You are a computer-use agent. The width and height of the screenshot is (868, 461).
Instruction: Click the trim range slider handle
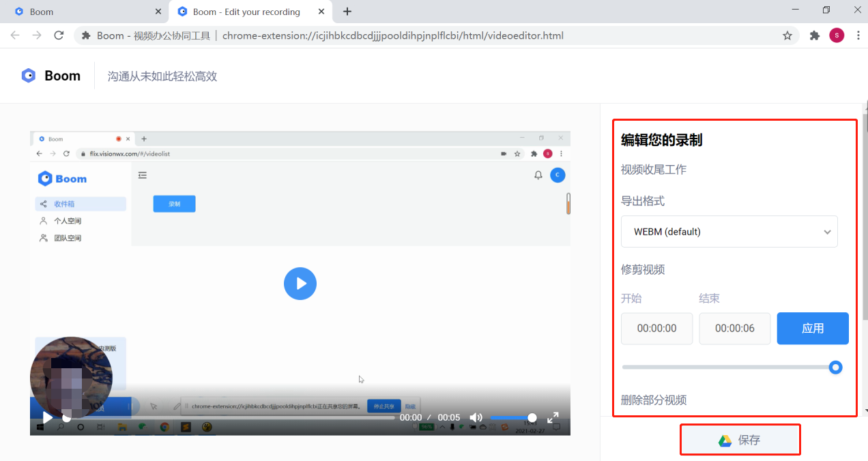click(835, 368)
